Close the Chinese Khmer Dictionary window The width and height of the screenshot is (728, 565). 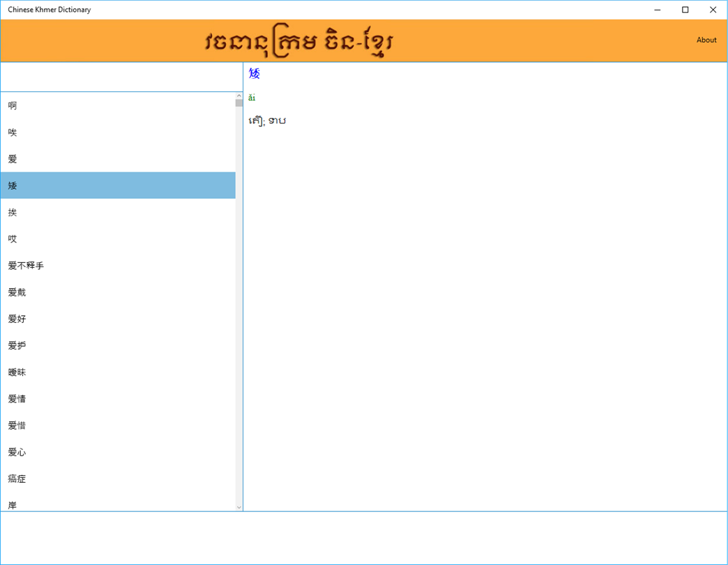tap(713, 10)
